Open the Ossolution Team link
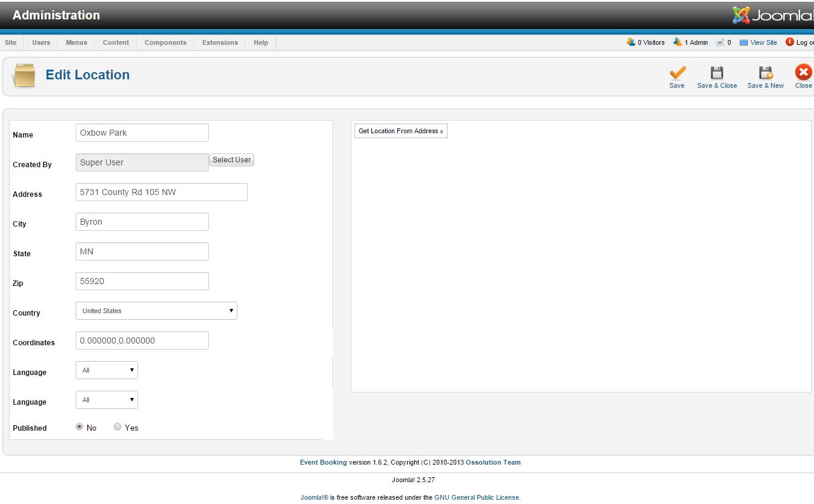814x504 pixels. pos(493,462)
